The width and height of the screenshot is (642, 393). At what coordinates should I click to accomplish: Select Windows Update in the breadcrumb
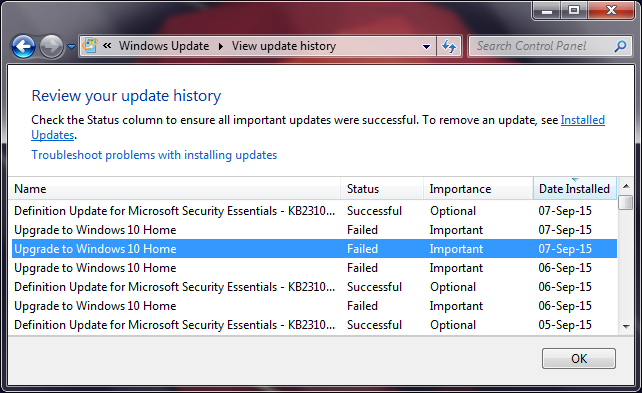click(164, 46)
